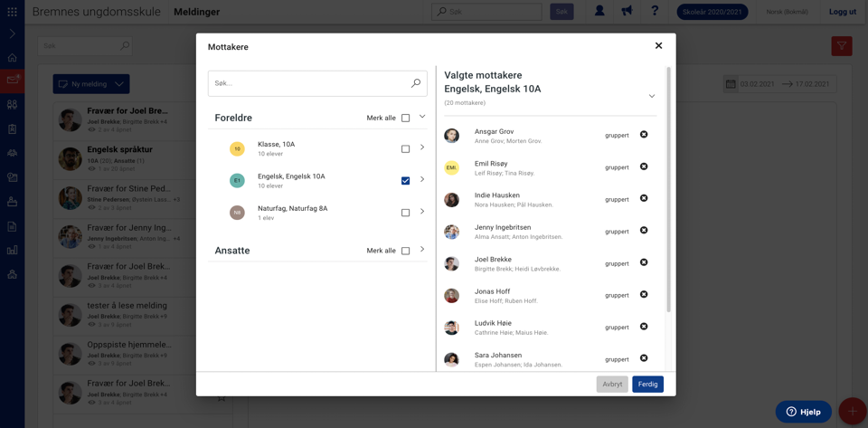Tick Merk alle for Ansatte
Viewport: 868px width, 428px height.
tap(405, 251)
